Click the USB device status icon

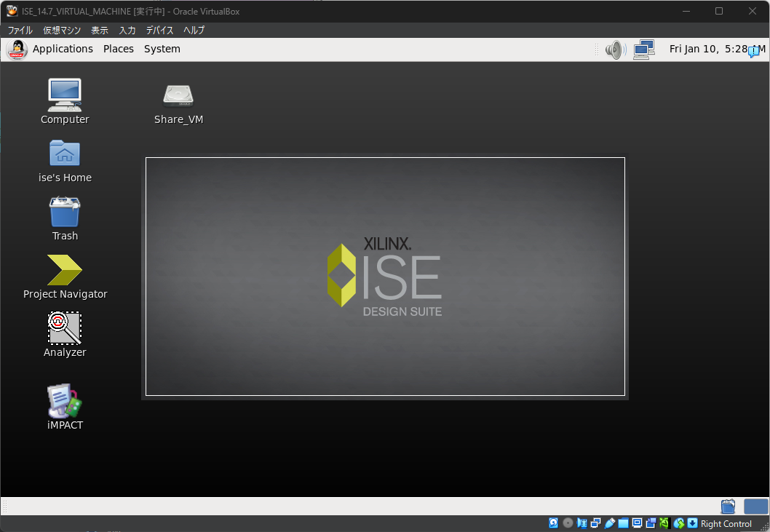coord(609,523)
